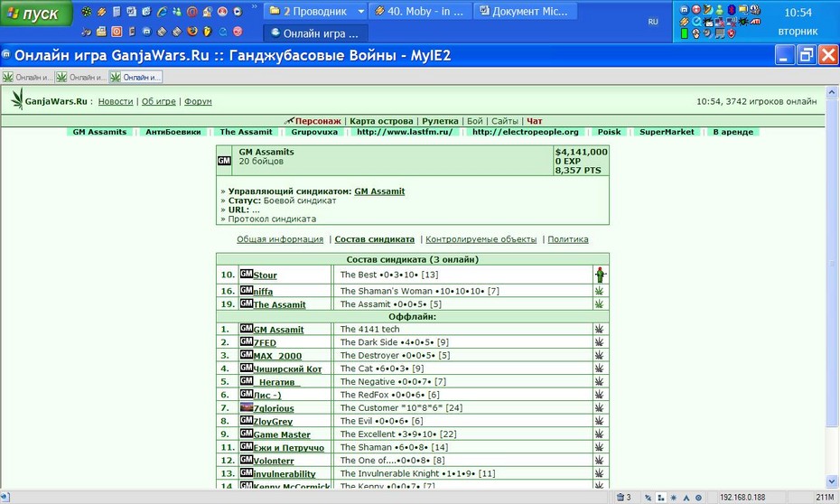The height and width of the screenshot is (504, 840).
Task: Click the scrollbar down arrow
Action: [832, 481]
